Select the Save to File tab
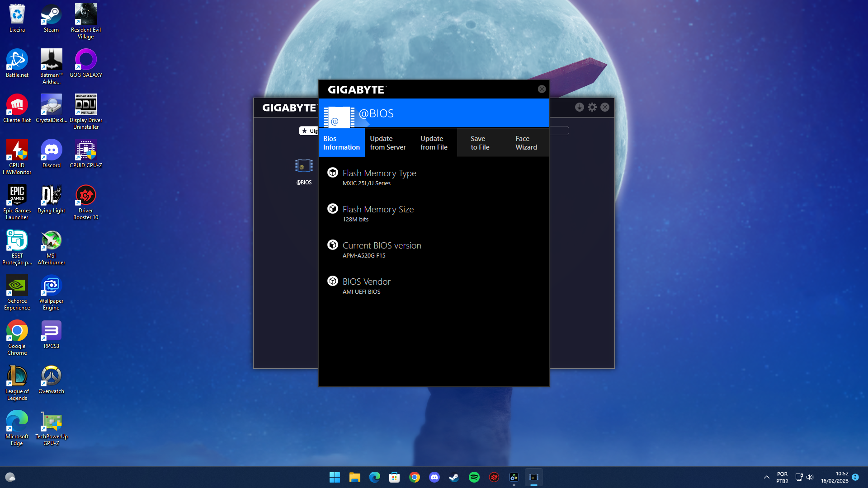The width and height of the screenshot is (868, 488). point(480,143)
